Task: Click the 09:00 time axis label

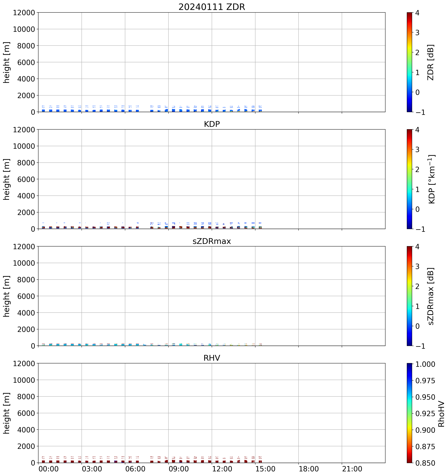Action: pos(179,469)
